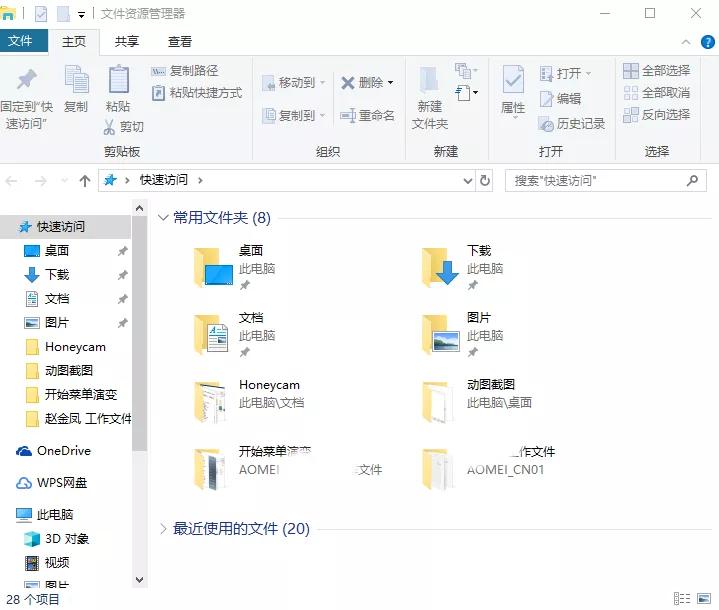Viewport: 719px width, 610px height.
Task: Open the File (文件) menu
Action: point(20,41)
